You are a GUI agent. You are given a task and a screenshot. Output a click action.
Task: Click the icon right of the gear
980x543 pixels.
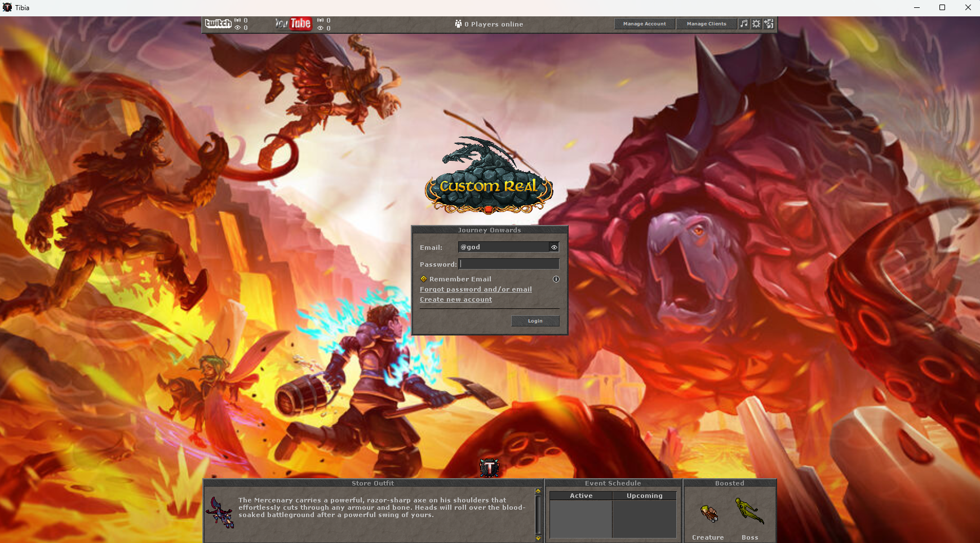click(769, 24)
